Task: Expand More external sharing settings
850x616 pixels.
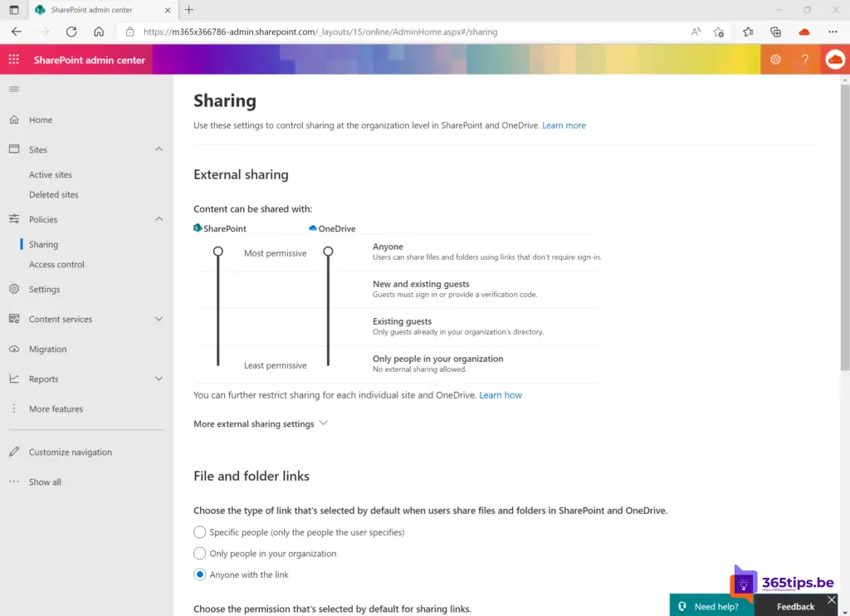Action: coord(261,423)
